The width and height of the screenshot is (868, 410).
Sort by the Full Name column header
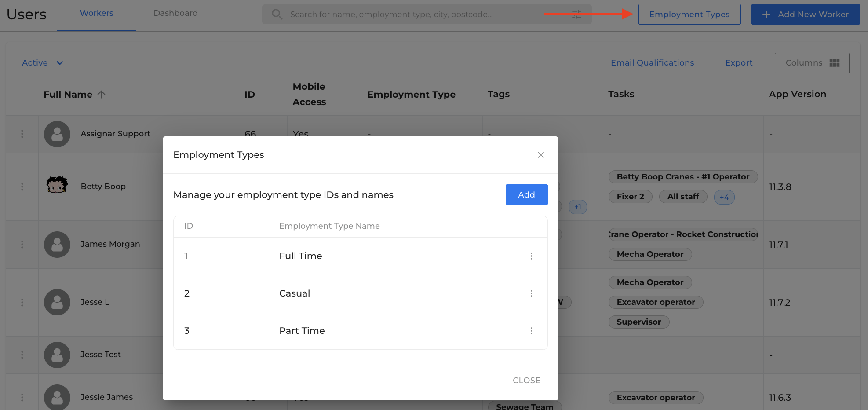pos(68,95)
